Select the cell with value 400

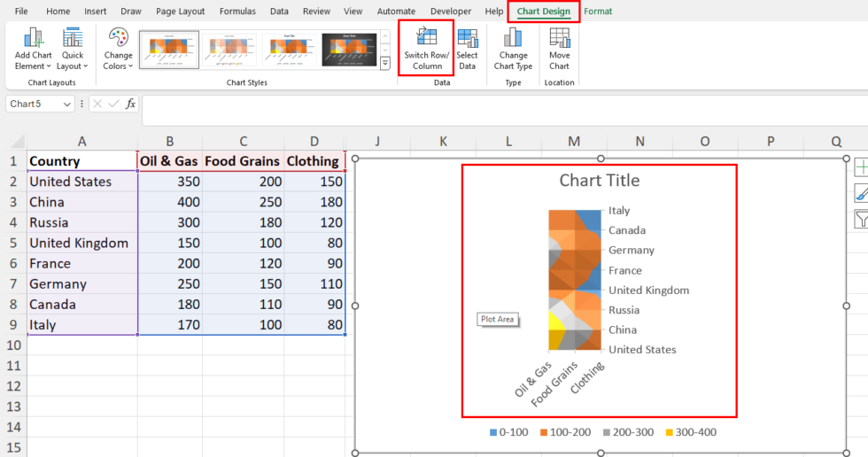click(170, 202)
